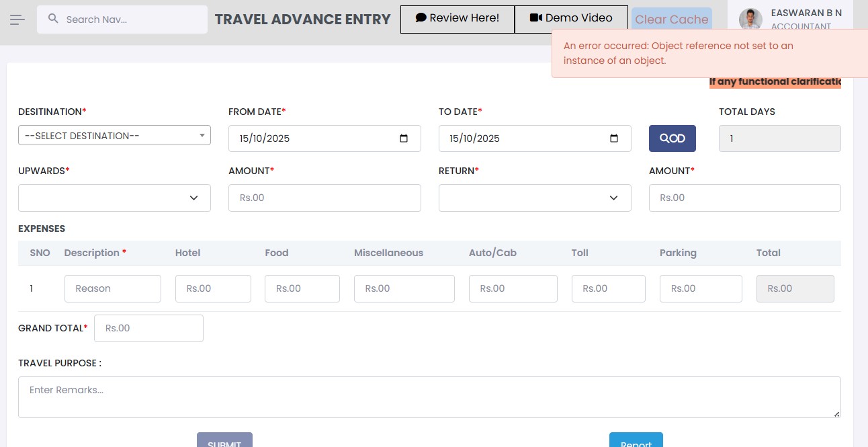Image resolution: width=868 pixels, height=447 pixels.
Task: Click the search magnifier icon
Action: pyautogui.click(x=54, y=19)
